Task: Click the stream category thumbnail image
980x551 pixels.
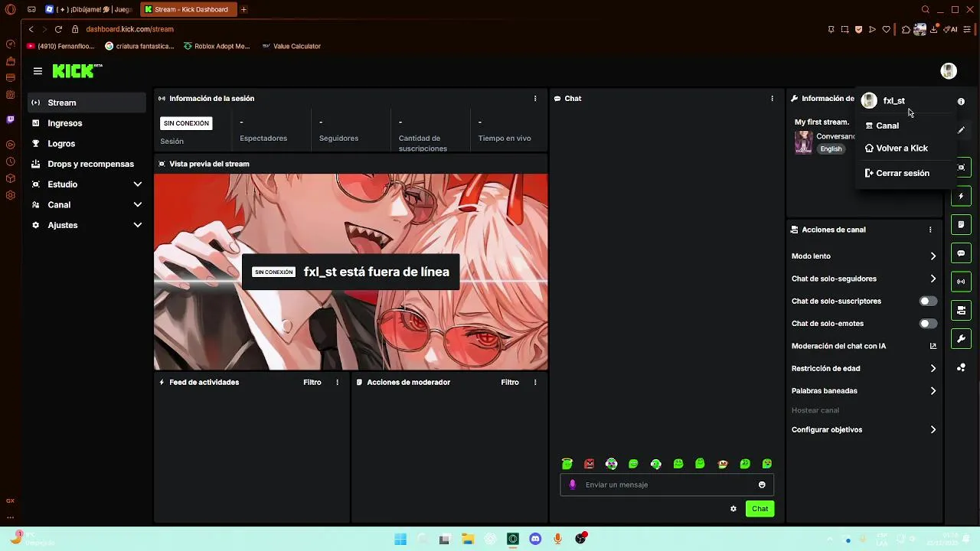Action: point(803,142)
